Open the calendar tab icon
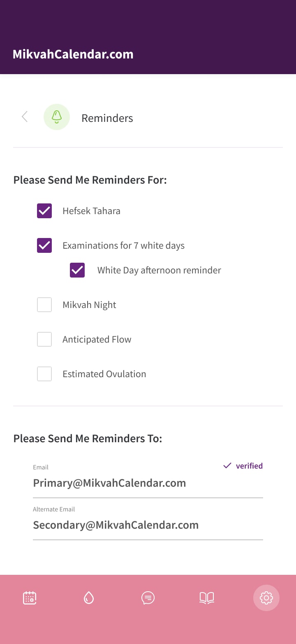Screen dimensions: 296x644 (30, 597)
